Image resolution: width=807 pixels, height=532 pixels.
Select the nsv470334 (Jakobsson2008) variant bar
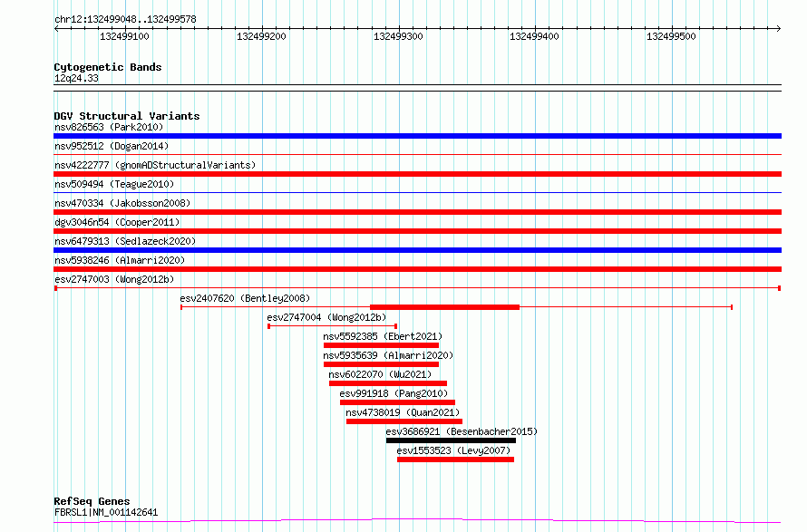pyautogui.click(x=417, y=212)
